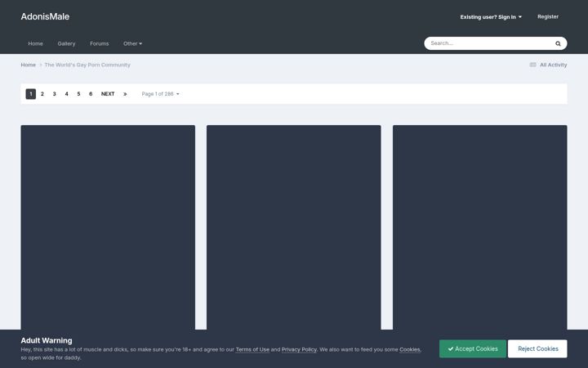Click the Reject Cookies button
The height and width of the screenshot is (368, 588).
(x=537, y=349)
